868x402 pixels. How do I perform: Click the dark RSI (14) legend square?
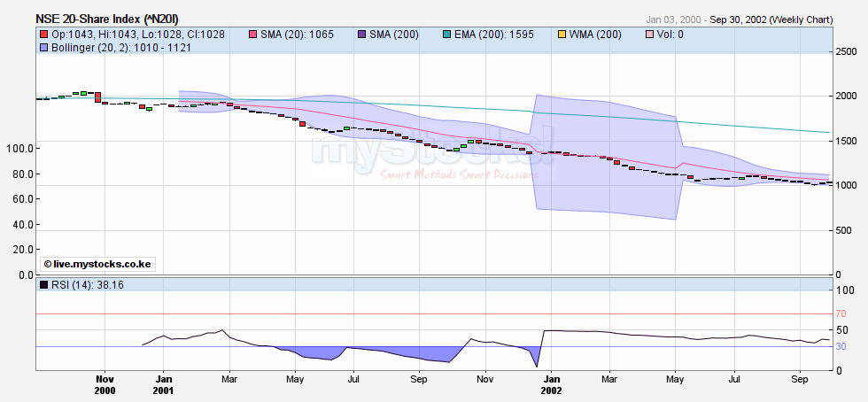pyautogui.click(x=43, y=285)
